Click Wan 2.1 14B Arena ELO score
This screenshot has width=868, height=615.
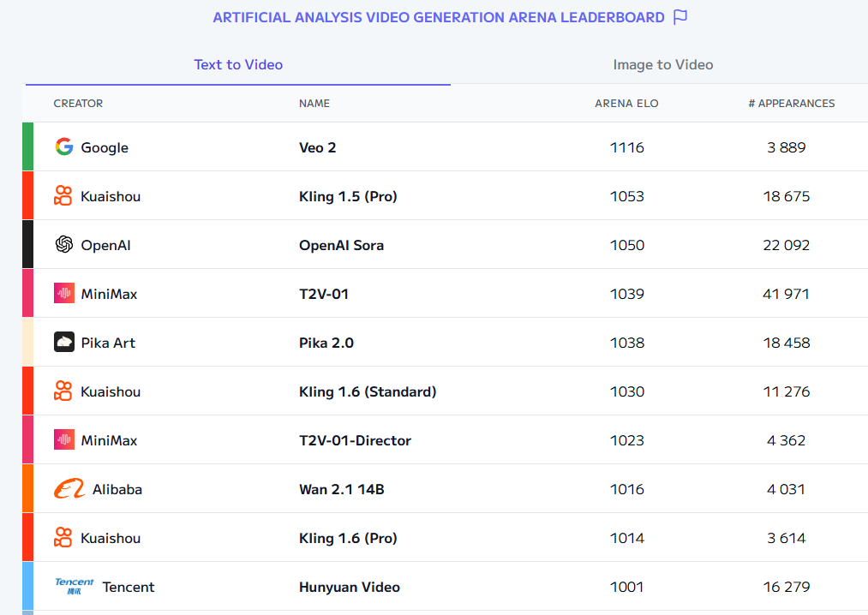[626, 489]
